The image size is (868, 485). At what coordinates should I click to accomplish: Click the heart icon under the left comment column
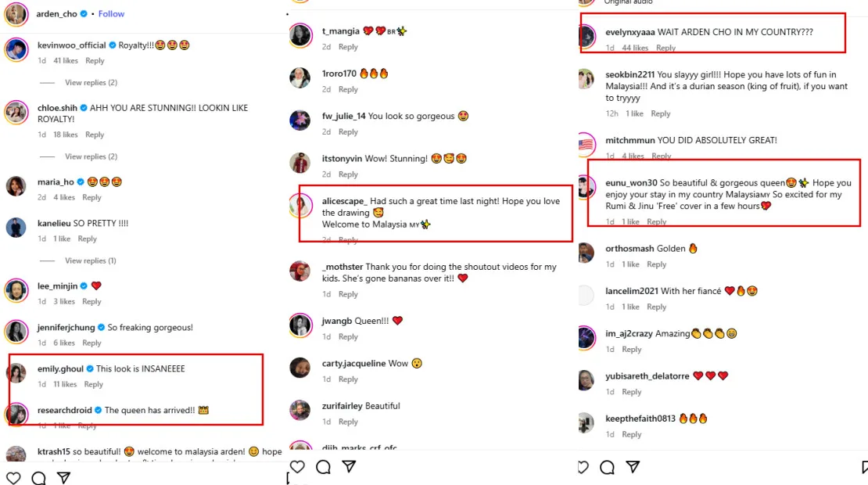tap(13, 477)
